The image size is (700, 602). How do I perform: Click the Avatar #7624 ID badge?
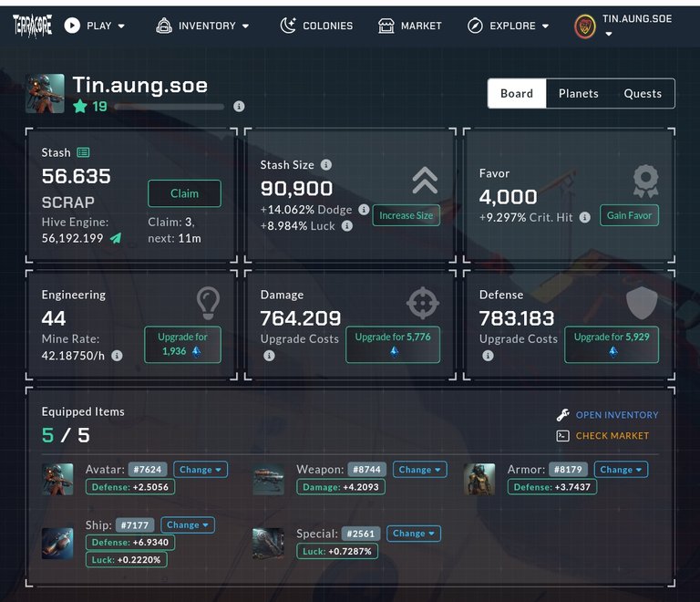point(148,470)
